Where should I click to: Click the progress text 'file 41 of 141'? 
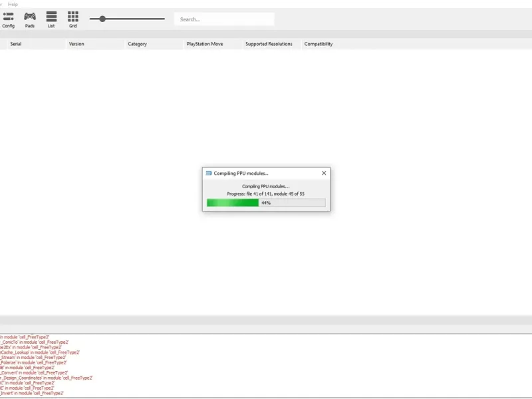pos(259,194)
